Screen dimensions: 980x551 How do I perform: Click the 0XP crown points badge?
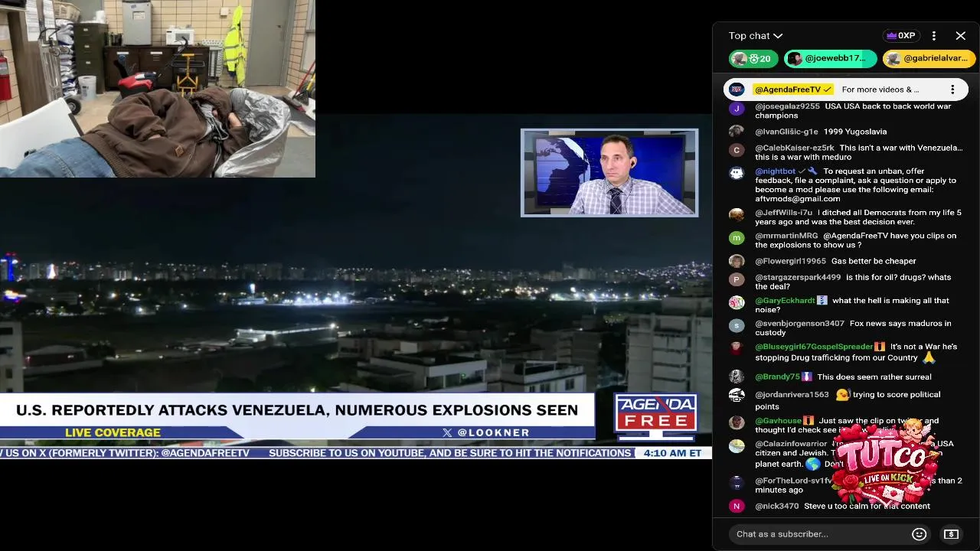coord(900,36)
